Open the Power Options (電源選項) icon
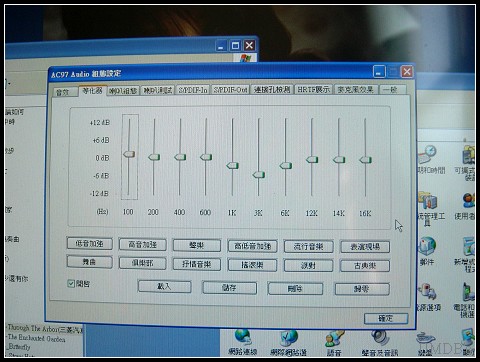 pyautogui.click(x=428, y=293)
